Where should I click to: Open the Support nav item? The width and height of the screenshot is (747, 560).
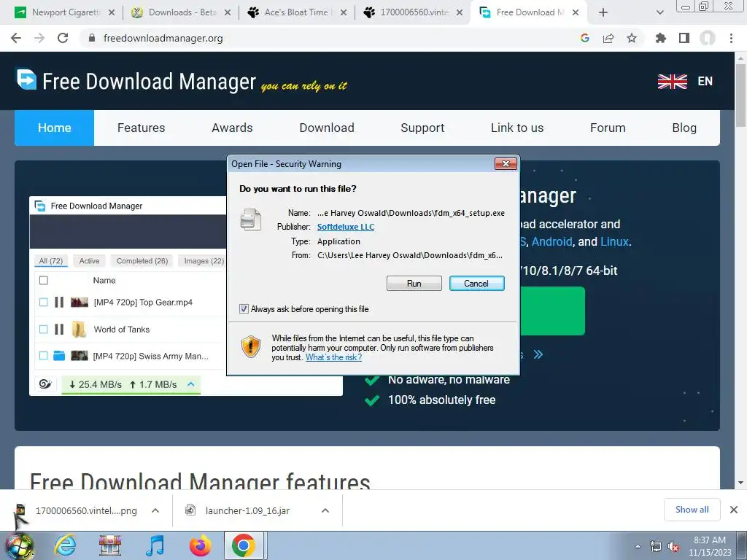coord(422,128)
